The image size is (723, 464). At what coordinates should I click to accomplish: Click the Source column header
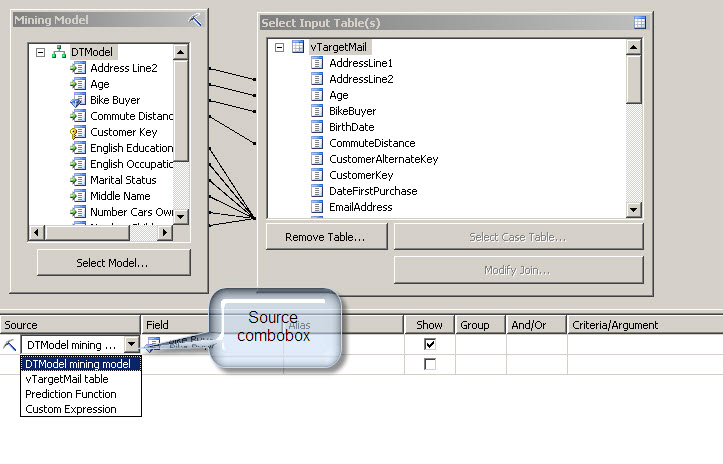(70, 325)
